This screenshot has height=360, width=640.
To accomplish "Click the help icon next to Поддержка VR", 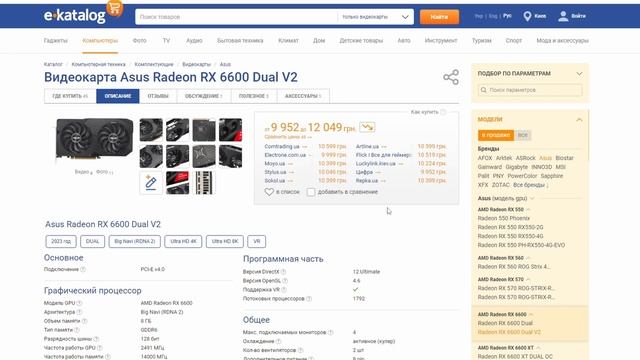I will [x=284, y=290].
